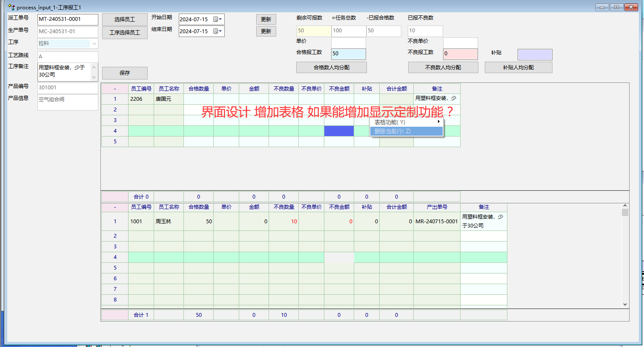The width and height of the screenshot is (644, 347).
Task: Click the app icon in the title bar
Action: coord(11,7)
